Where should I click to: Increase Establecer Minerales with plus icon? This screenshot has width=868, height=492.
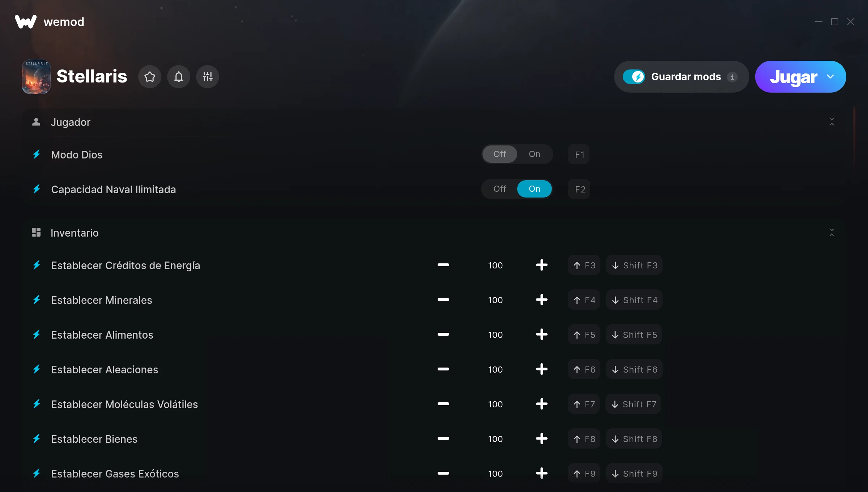coord(541,300)
